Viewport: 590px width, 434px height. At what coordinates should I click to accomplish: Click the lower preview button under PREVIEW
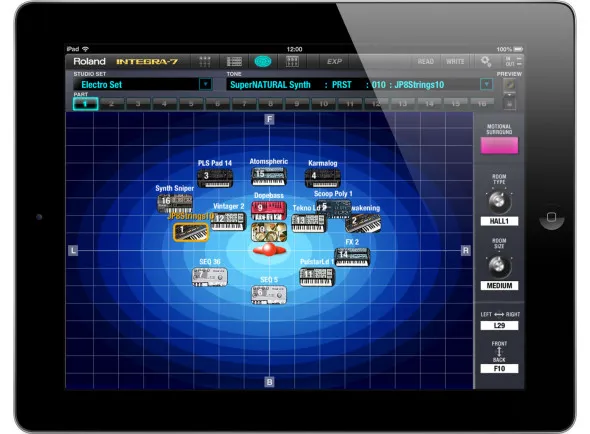(x=509, y=103)
